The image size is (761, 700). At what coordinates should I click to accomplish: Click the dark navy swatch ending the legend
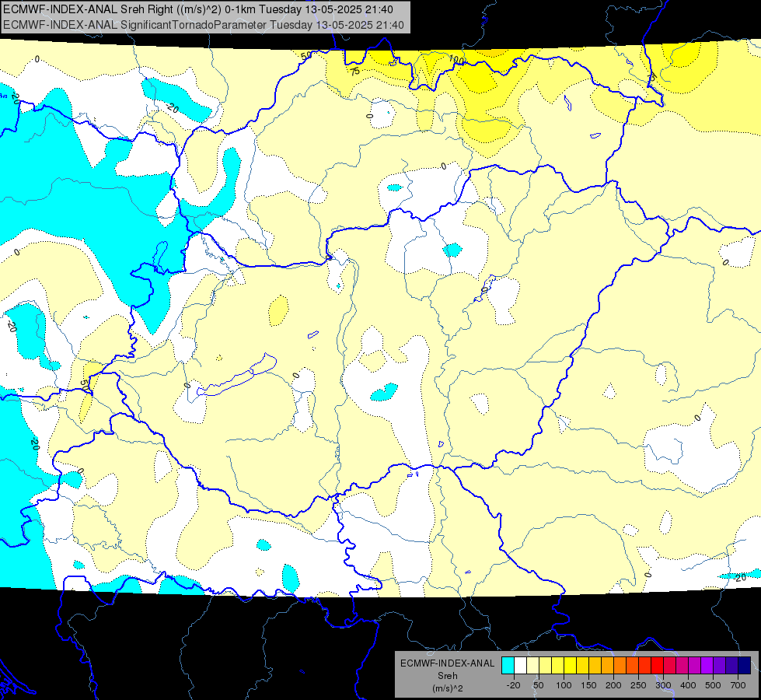pos(745,665)
